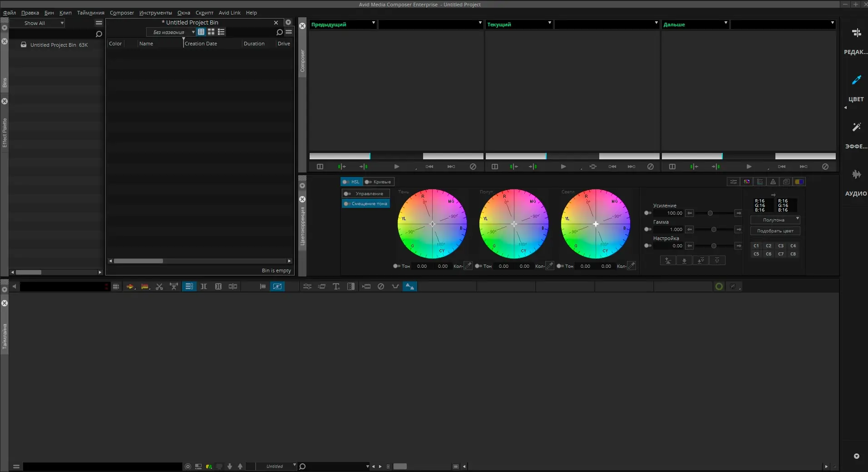Toggle the Midtones wheel Тон enable switch

[x=478, y=266]
